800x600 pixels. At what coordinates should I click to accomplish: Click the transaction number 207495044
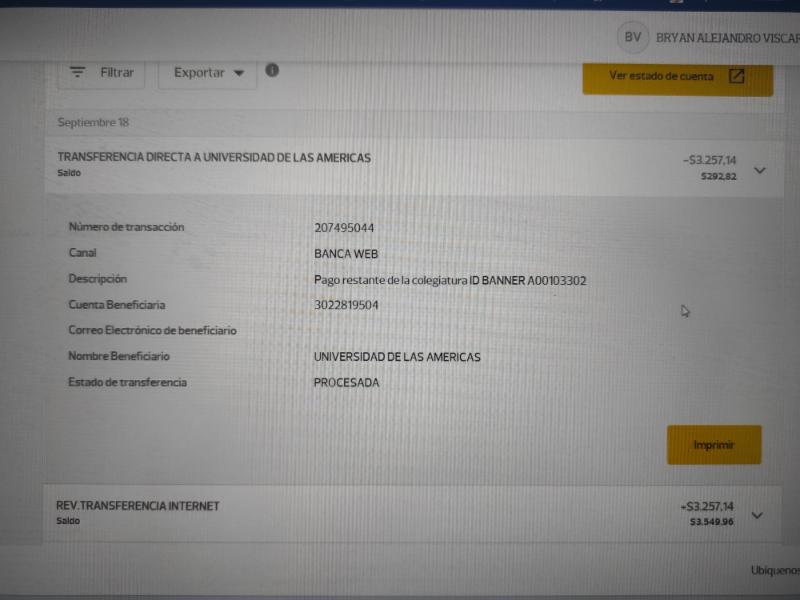(344, 228)
